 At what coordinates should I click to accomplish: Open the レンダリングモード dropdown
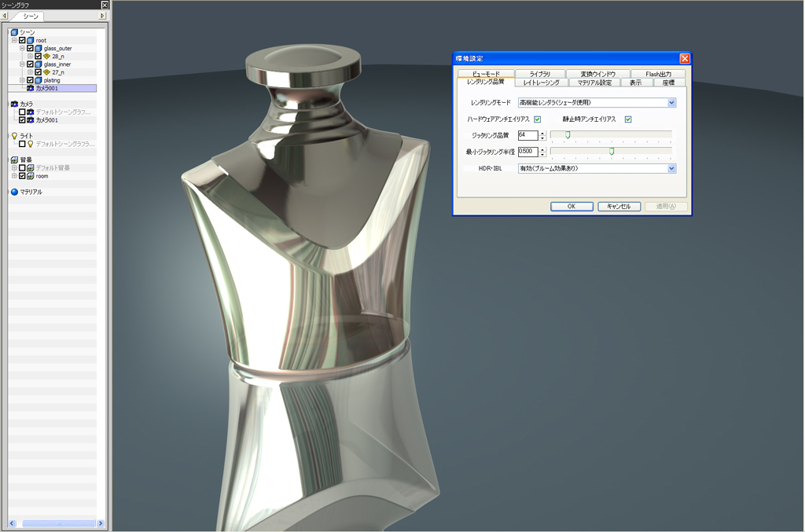(671, 102)
